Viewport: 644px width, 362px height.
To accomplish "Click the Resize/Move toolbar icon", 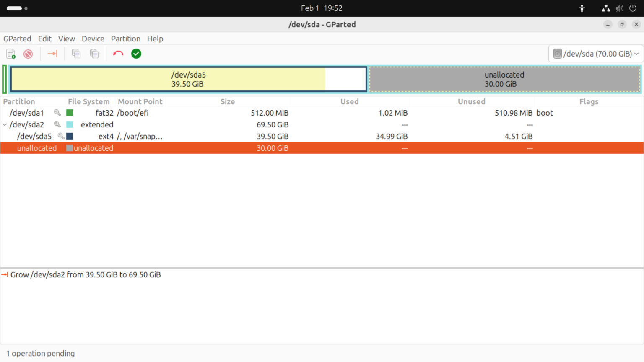I will pos(52,54).
